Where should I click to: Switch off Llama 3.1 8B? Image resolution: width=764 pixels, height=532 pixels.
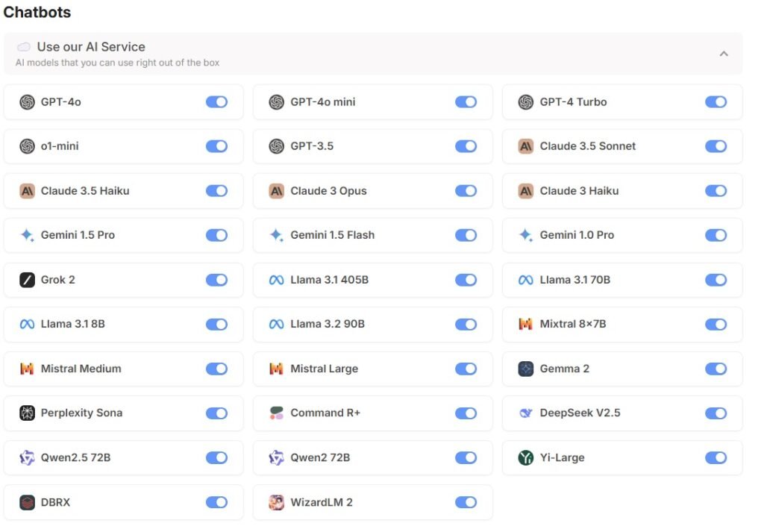point(217,325)
